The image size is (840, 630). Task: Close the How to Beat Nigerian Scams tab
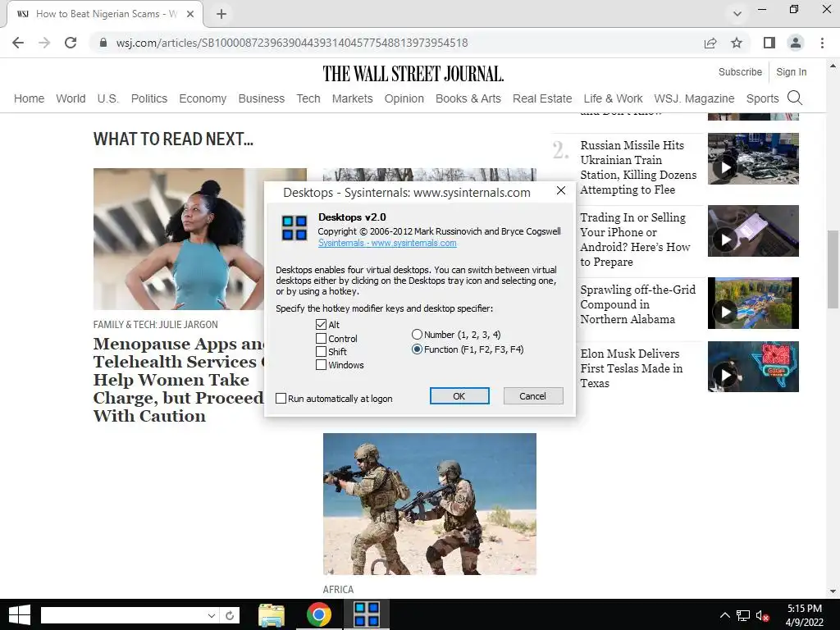[190, 14]
